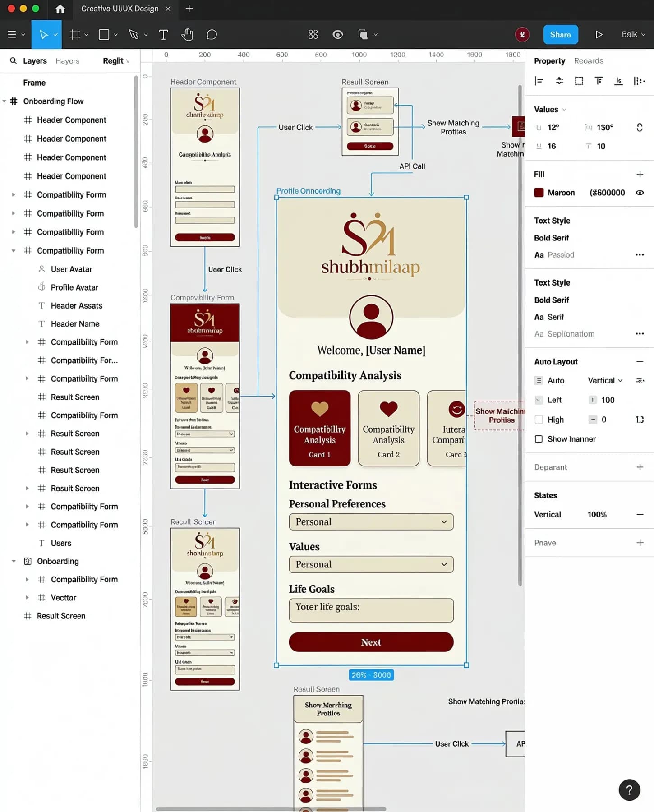Expand the Values section chevron
Viewport: 654px width, 812px height.
point(564,110)
